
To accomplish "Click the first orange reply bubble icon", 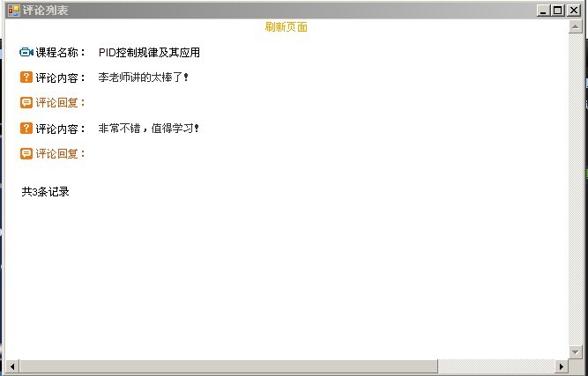I will 26,102.
